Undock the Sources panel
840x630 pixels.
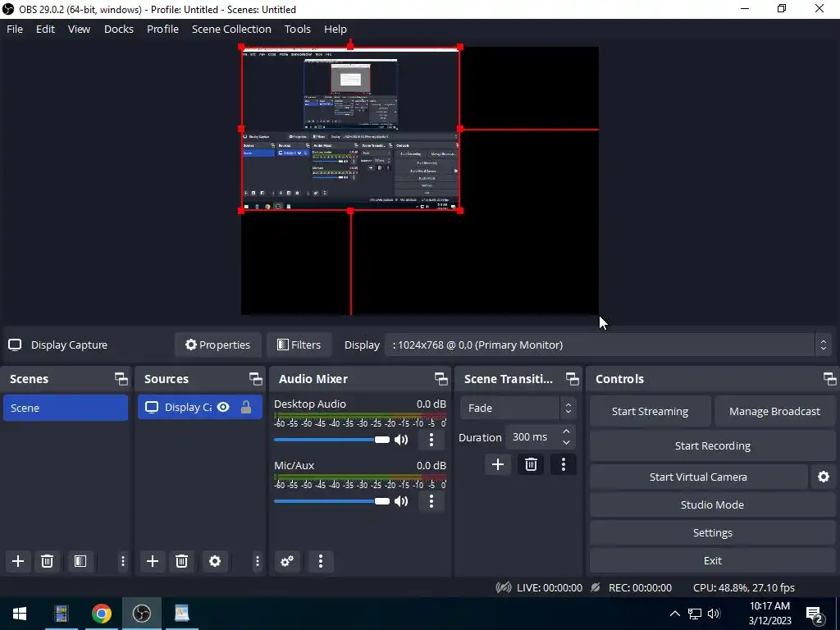coord(256,379)
